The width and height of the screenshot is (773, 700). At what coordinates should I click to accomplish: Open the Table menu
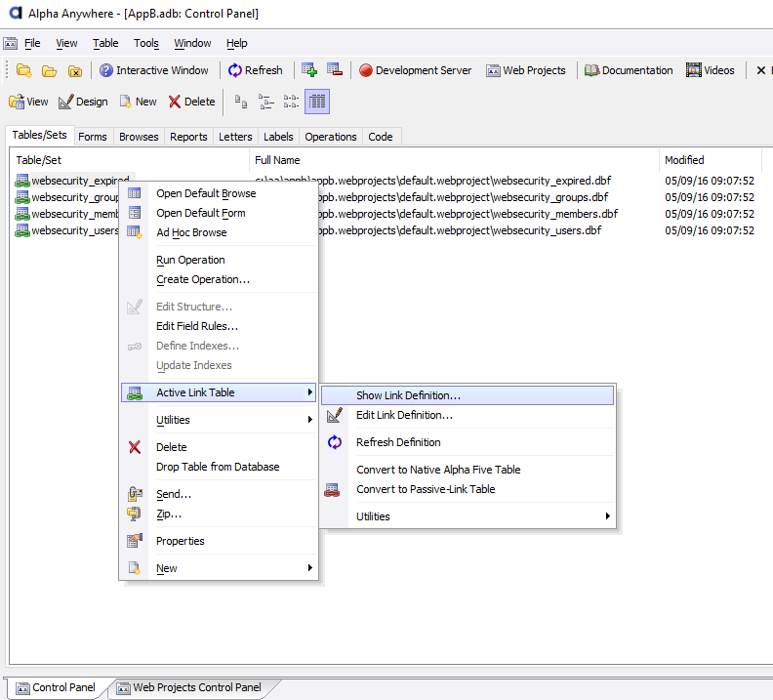(x=105, y=43)
